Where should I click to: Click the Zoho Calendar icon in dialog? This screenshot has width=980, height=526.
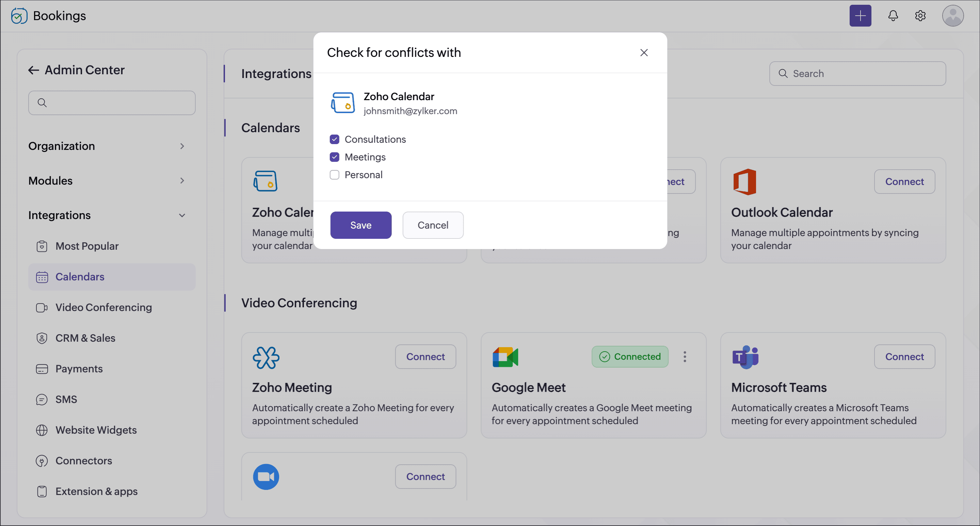[343, 103]
